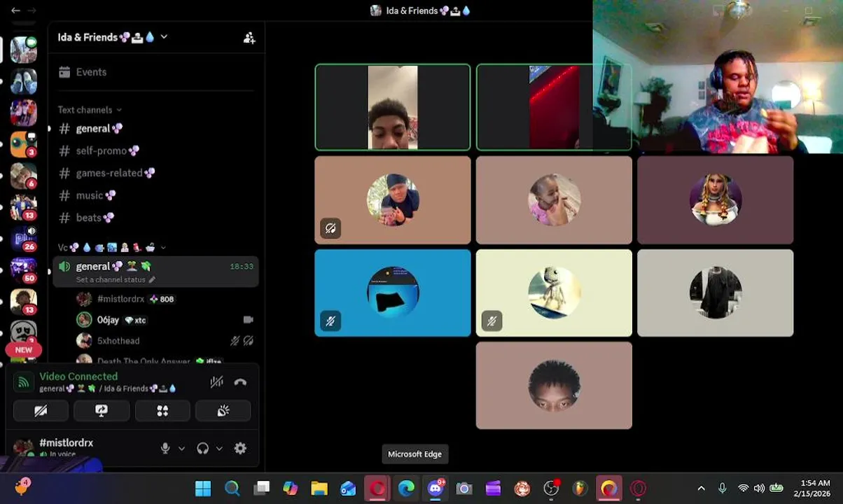Screen dimensions: 843x504
Task: Collapse the Vc voice channels category
Action: (x=112, y=247)
